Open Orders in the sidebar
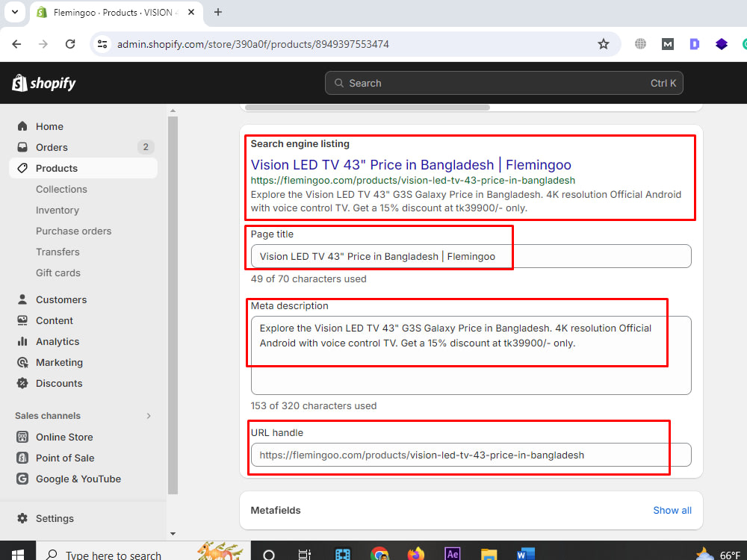Screen dimensions: 747x560 [x=52, y=147]
